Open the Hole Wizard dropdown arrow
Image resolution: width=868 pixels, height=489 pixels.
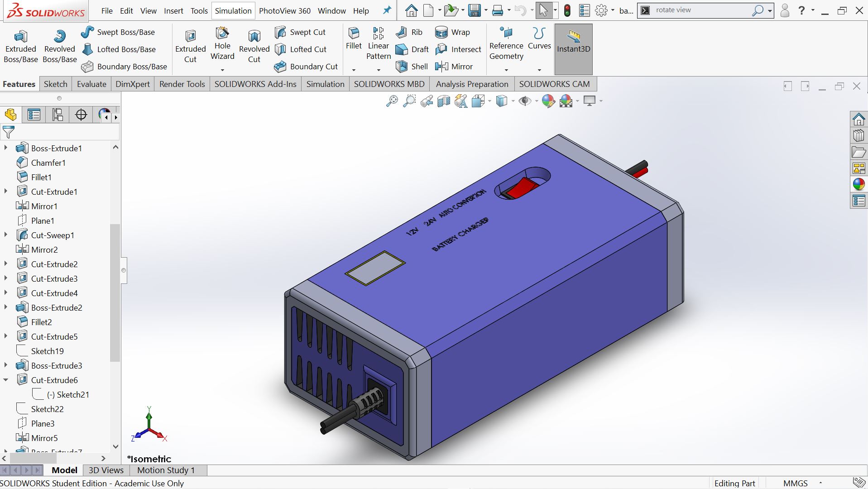coord(222,70)
